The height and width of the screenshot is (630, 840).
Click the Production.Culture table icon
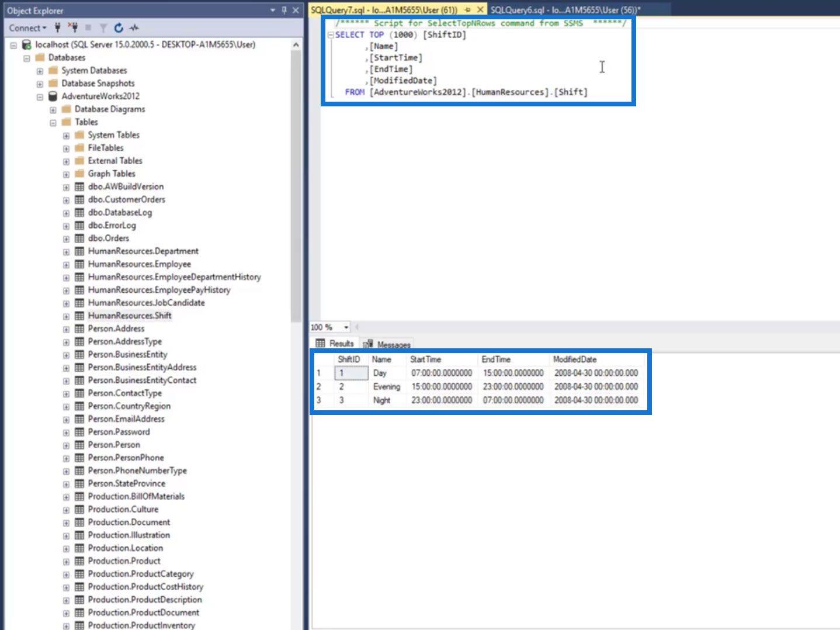click(79, 509)
